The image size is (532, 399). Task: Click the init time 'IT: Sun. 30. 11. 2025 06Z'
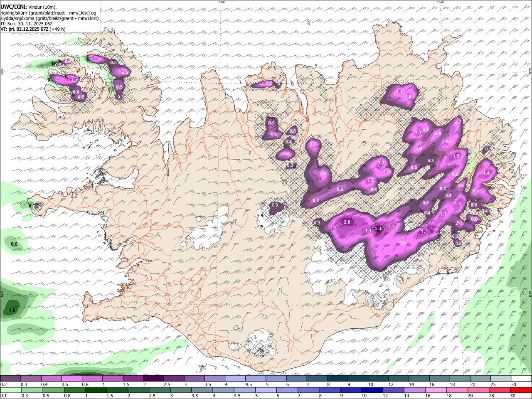pyautogui.click(x=27, y=24)
